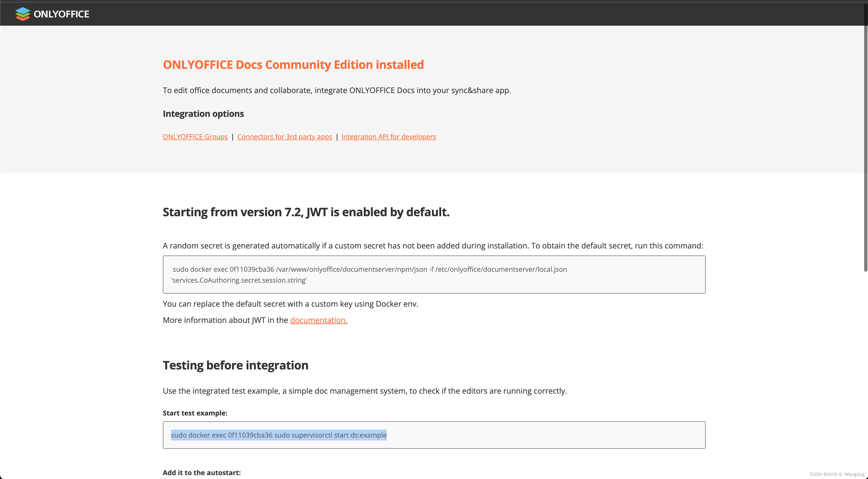Click the highlighted ds:example start command

279,435
